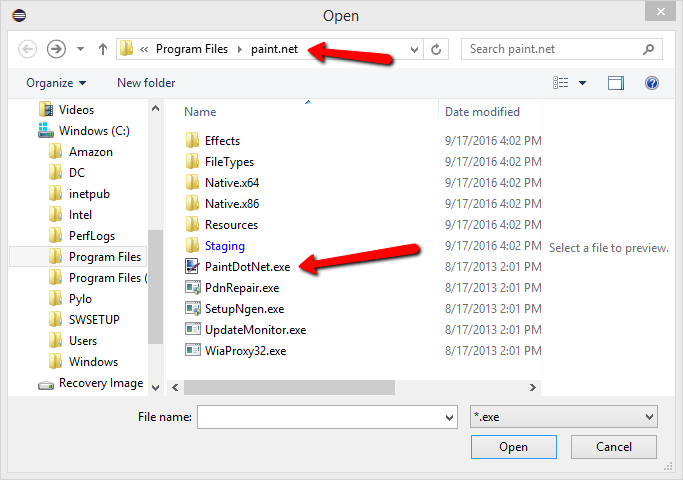Click the navigation pane scrollbar thumb
Viewport: 683px width, 480px height.
coord(155,287)
